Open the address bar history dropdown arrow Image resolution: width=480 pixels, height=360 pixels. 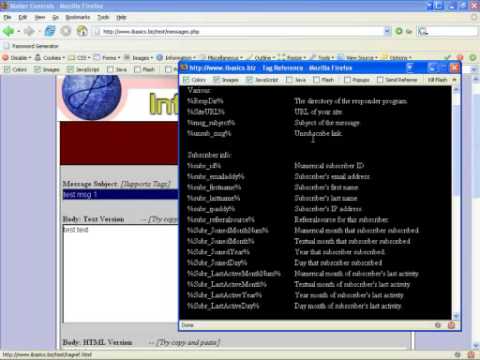pos(387,31)
